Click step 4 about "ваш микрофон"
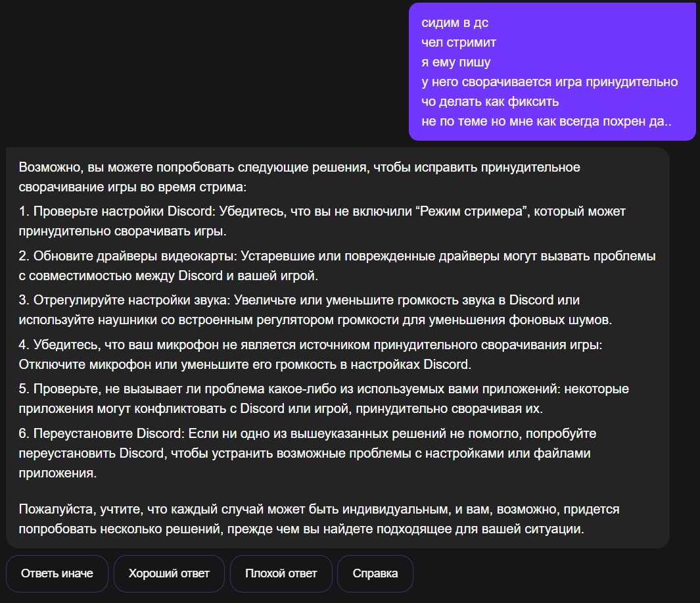This screenshot has height=603, width=700. (311, 354)
